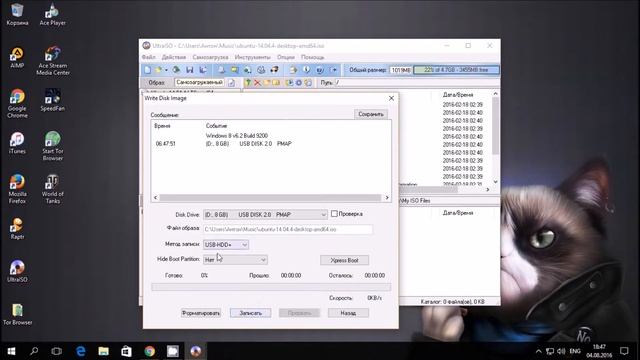Screen dimensions: 640x360
Task: Save the image with the floppy disk icon
Action: coord(190,70)
